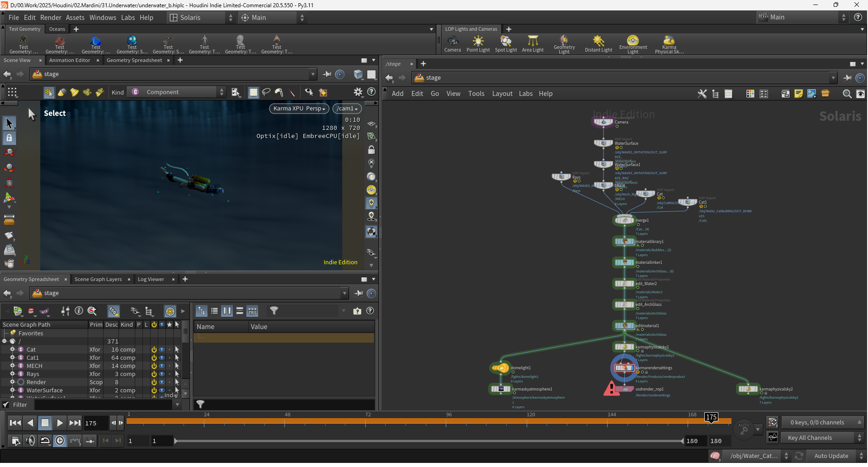The image size is (868, 467).
Task: Switch to the Animation Editor tab
Action: pos(70,60)
